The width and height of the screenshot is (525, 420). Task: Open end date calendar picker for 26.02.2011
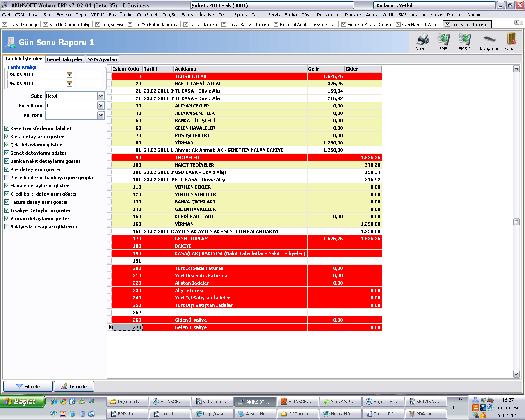70,84
